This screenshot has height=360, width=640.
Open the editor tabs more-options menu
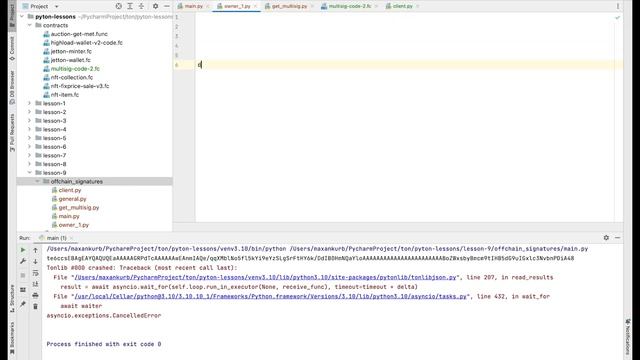point(618,6)
